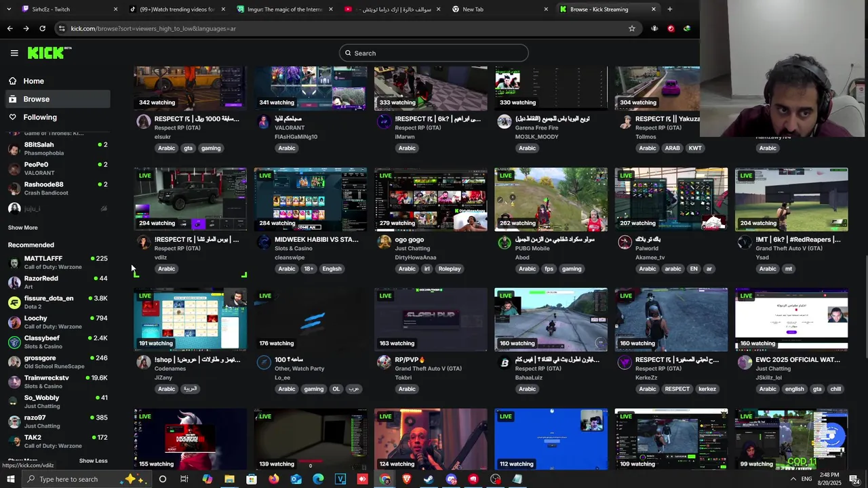
Task: Open grossgore avatar in sidebar
Action: coord(14,362)
